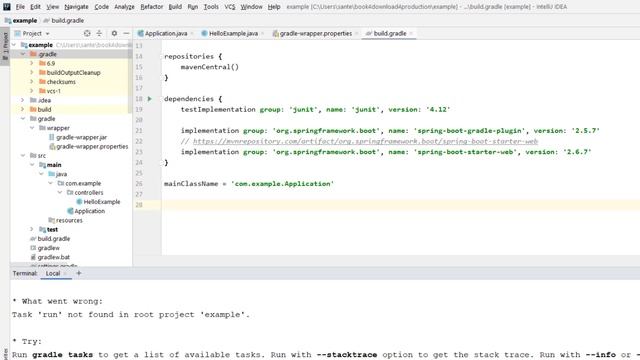Click the run gutter arrow beside dependencies

click(150, 99)
